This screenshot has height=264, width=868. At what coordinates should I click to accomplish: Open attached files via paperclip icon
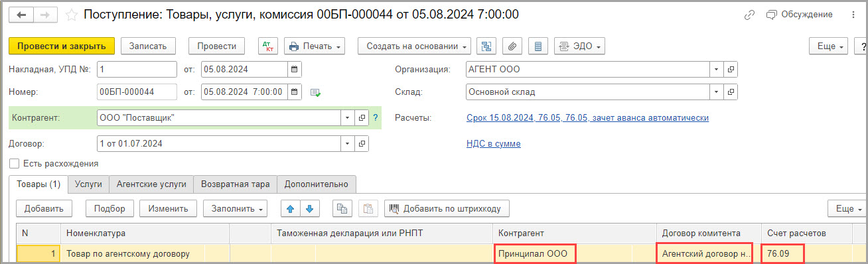pos(512,46)
